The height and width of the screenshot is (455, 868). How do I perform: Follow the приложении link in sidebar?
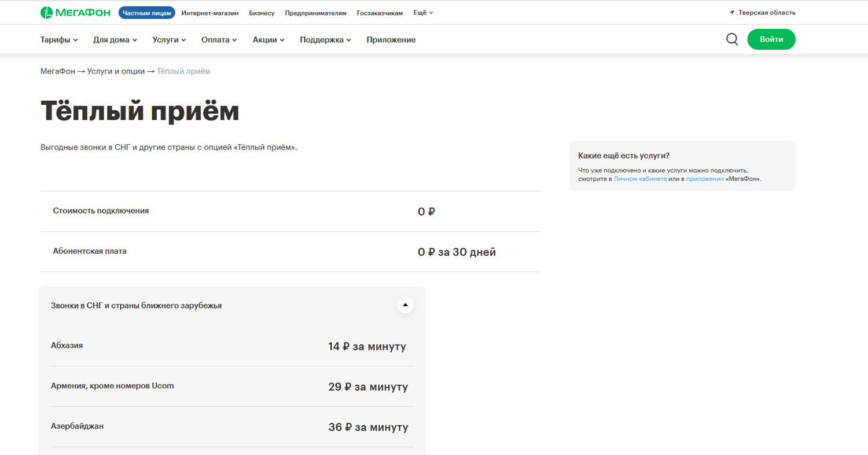click(x=705, y=179)
